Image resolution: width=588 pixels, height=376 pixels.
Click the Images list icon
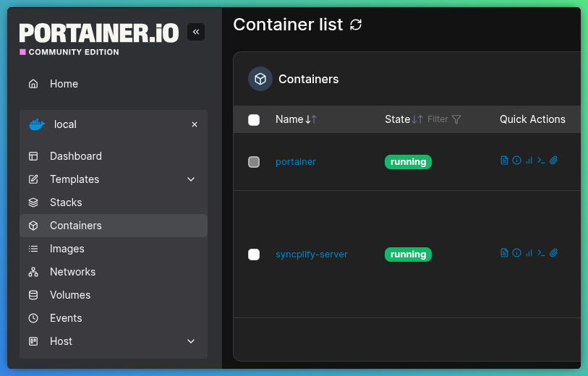pyautogui.click(x=33, y=249)
